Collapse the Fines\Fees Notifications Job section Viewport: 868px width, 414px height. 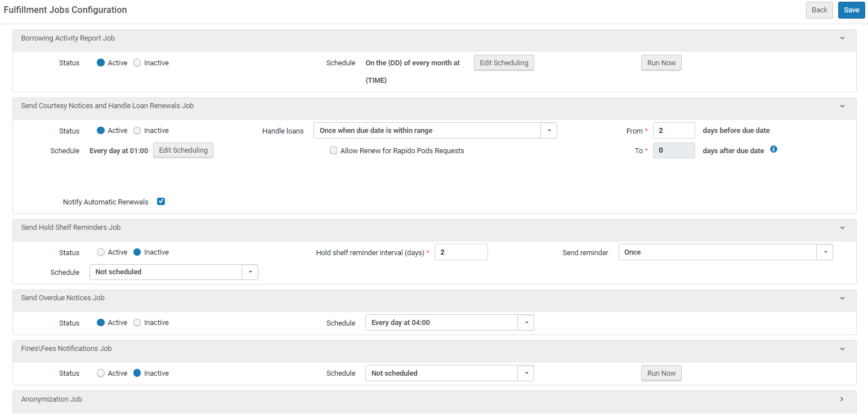[842, 349]
